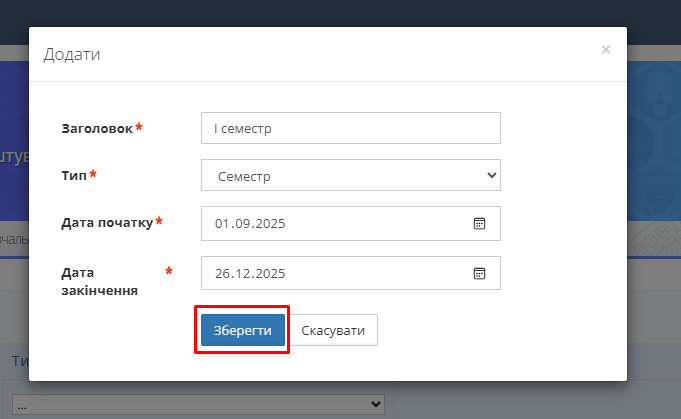Select year 2025 in Дата закінчення field

pos(269,273)
